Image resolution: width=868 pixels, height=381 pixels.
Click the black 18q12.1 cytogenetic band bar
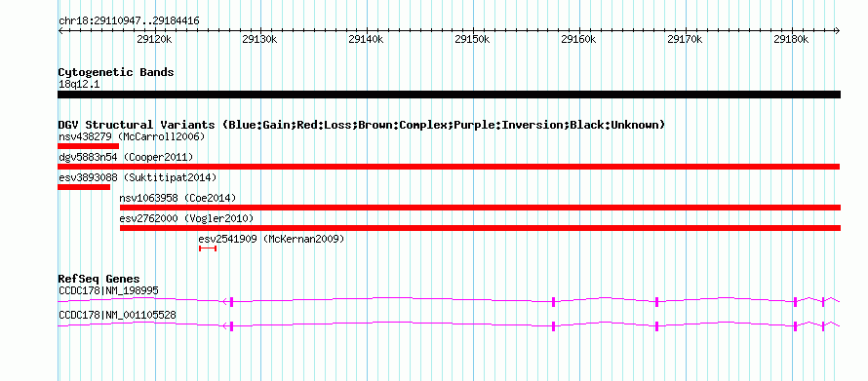[x=449, y=95]
